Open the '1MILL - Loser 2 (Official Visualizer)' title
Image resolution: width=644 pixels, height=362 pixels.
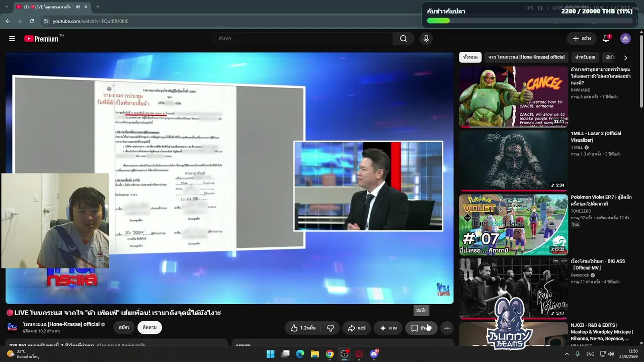pyautogui.click(x=596, y=137)
